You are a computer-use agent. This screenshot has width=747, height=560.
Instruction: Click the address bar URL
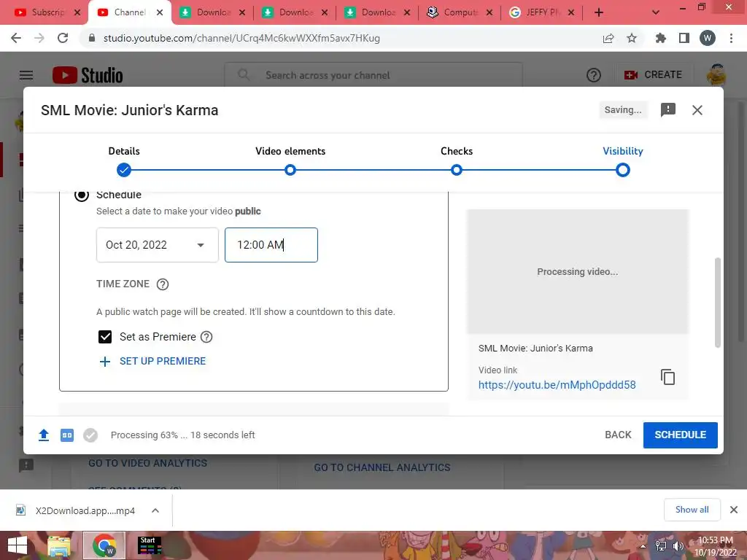(x=241, y=38)
